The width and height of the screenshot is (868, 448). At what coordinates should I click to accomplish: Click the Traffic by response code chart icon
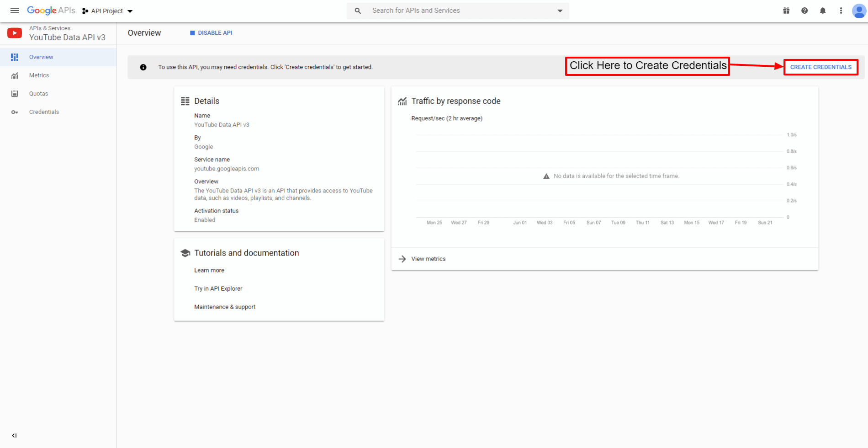point(402,101)
